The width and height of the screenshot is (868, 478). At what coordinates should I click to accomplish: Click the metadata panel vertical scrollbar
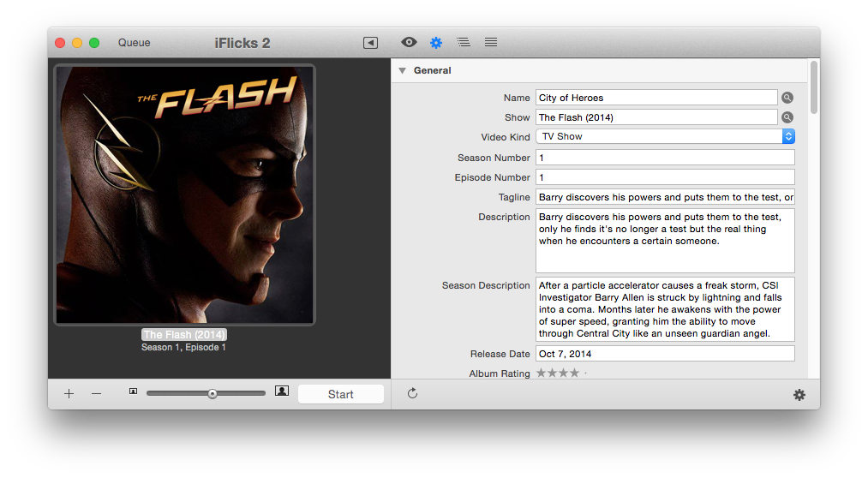[x=813, y=87]
